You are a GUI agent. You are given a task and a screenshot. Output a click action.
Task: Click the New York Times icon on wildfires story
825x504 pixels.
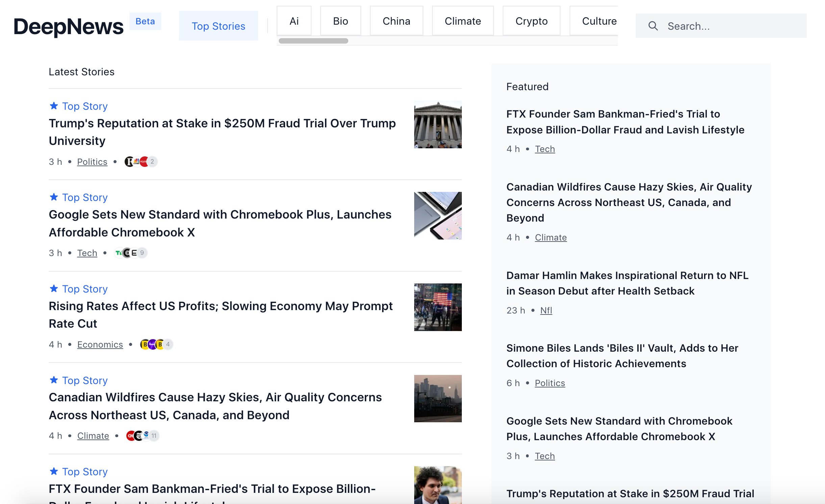(138, 436)
